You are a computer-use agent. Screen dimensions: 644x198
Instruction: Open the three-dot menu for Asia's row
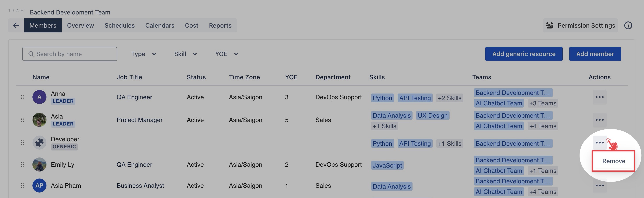pyautogui.click(x=599, y=120)
